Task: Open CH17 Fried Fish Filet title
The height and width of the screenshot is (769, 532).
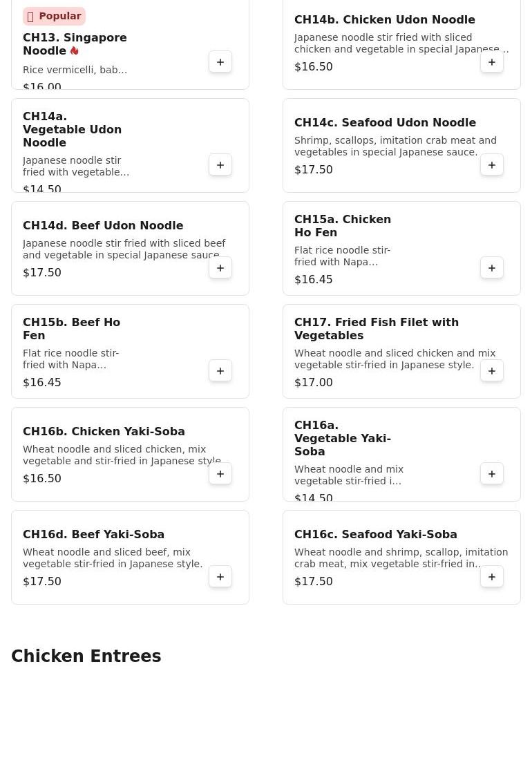Action: (376, 329)
